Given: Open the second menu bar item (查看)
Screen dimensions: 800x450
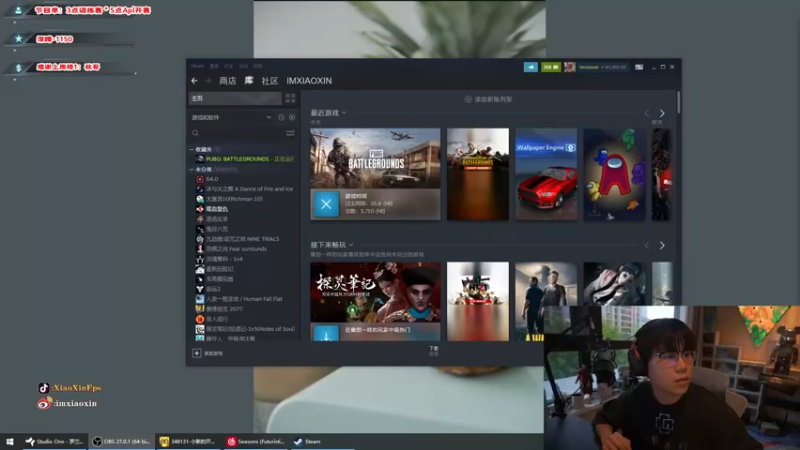Looking at the screenshot, I should point(214,66).
